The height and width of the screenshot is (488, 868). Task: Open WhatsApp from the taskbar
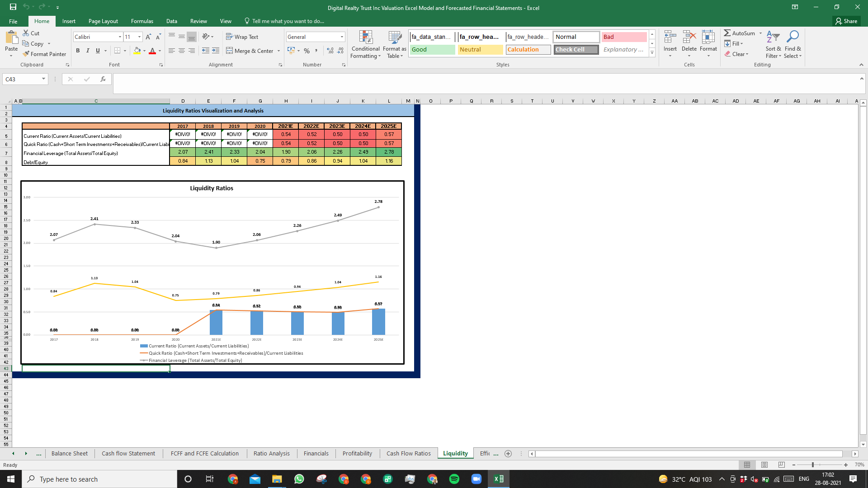tap(299, 479)
